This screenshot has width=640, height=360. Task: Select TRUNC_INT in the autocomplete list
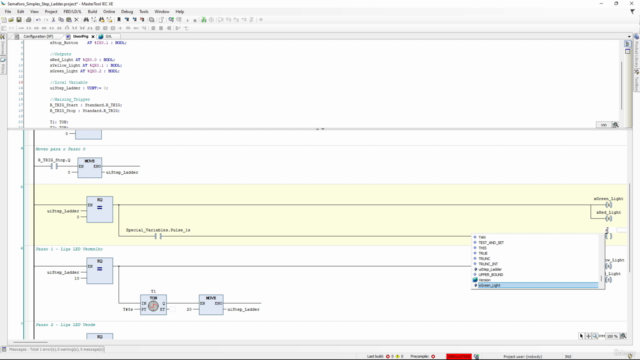click(536, 264)
